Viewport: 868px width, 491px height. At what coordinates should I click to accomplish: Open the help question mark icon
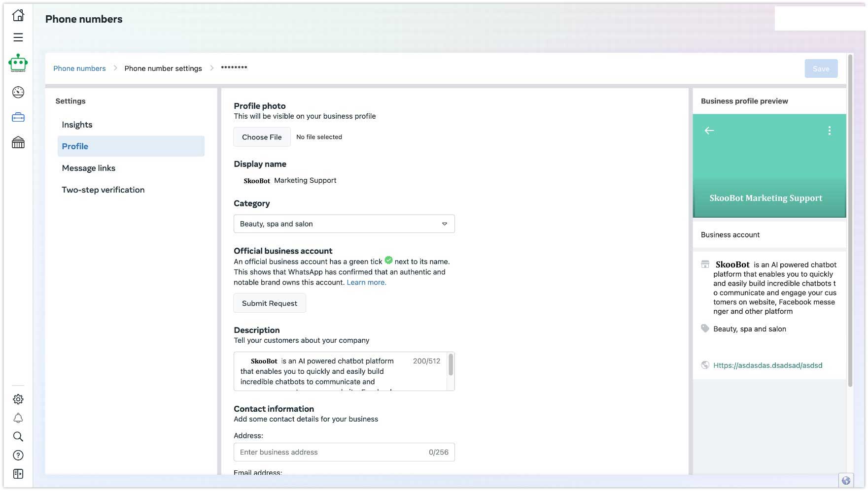tap(18, 456)
